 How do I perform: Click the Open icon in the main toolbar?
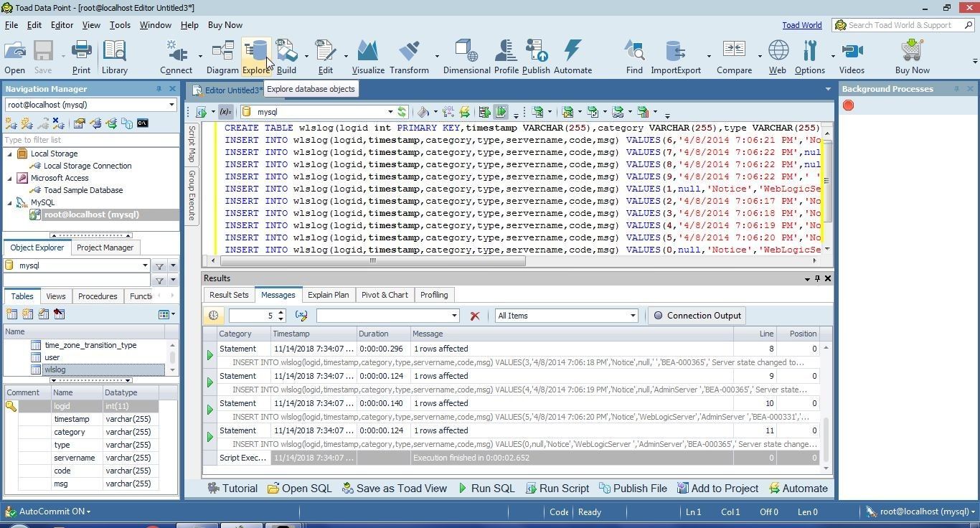(14, 57)
